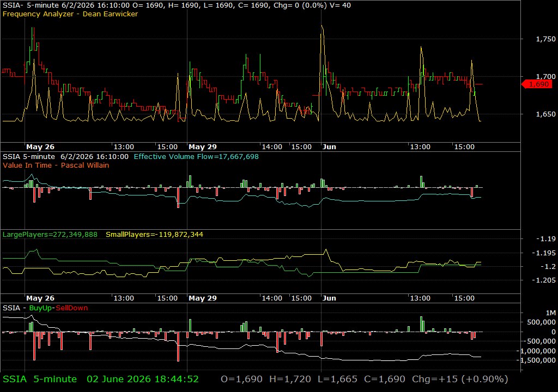Click the status bar L=1,665 value
558x392 pixels.
click(337, 379)
